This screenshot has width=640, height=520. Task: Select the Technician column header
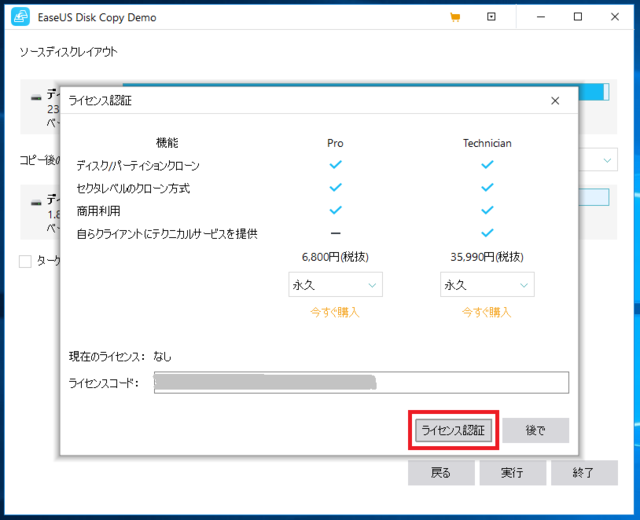point(487,143)
